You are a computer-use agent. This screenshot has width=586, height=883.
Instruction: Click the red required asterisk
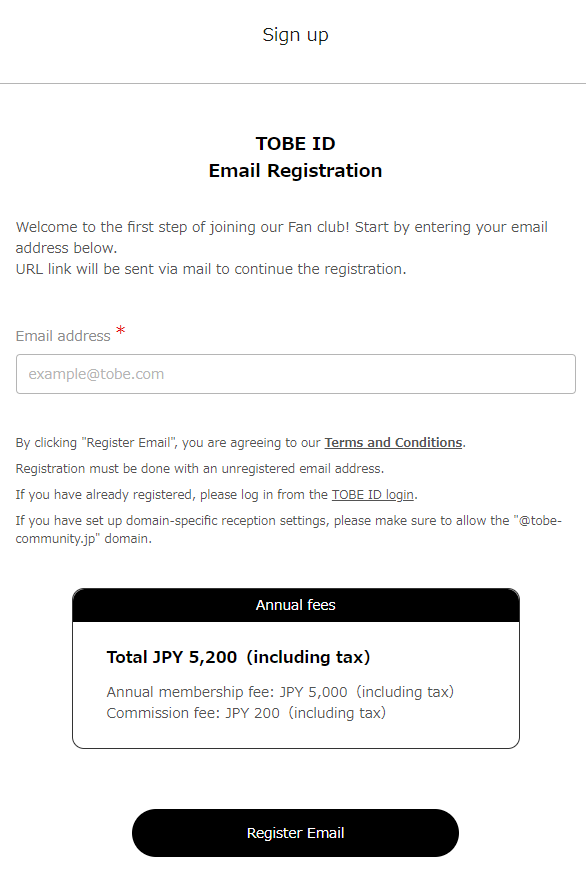[120, 331]
